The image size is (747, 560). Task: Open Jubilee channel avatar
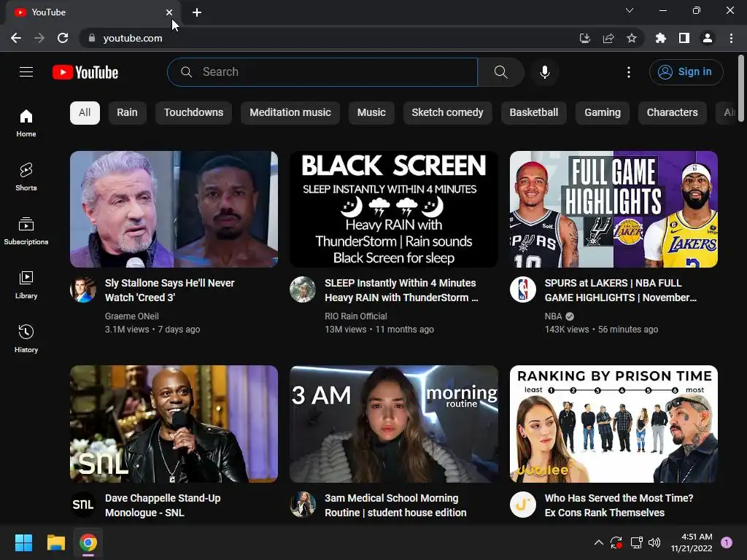(522, 505)
